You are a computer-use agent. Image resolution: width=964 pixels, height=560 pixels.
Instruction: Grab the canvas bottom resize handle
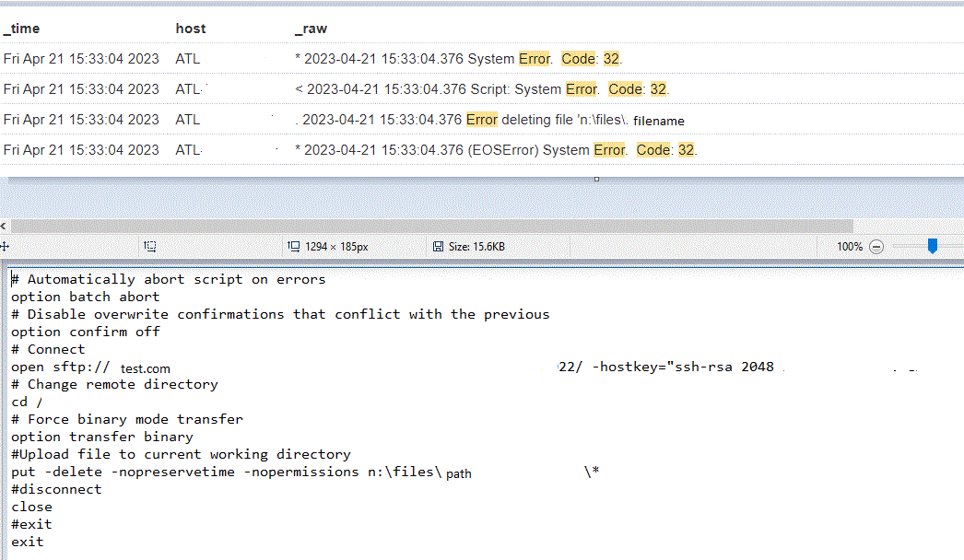(596, 179)
